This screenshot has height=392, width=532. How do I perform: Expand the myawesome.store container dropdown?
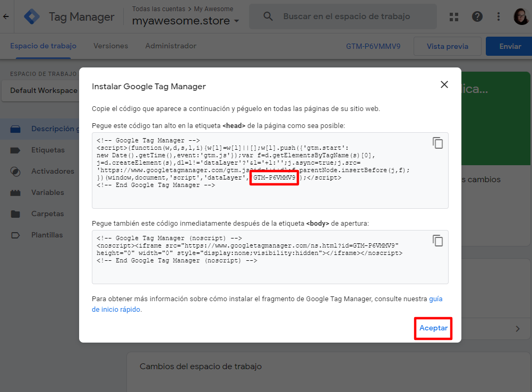(236, 21)
